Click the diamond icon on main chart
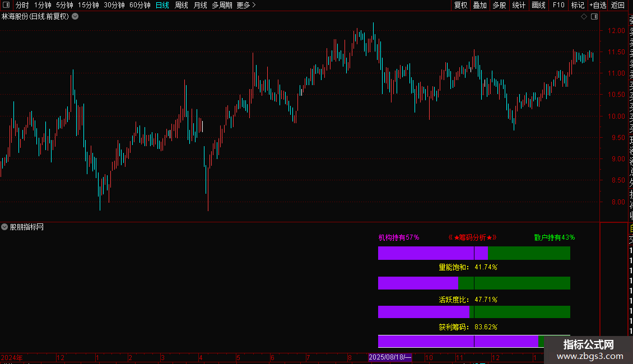 [584, 17]
